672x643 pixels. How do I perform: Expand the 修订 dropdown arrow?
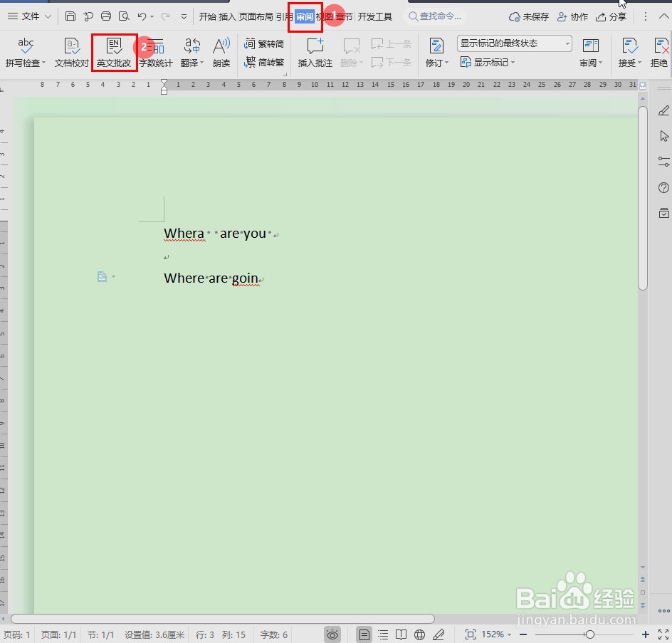(446, 63)
